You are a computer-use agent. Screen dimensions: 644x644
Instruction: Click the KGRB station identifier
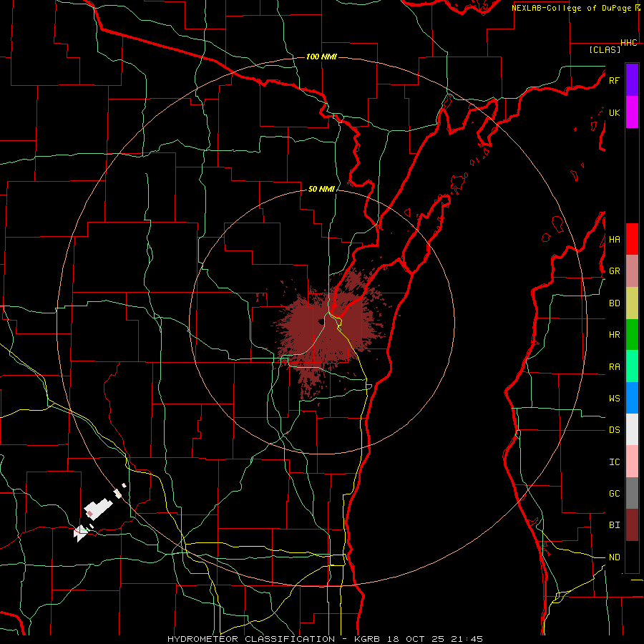tap(368, 639)
